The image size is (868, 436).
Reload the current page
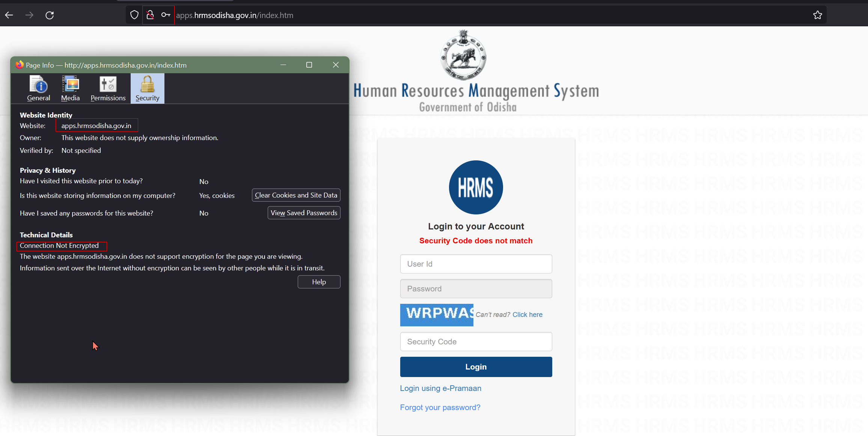coord(50,15)
